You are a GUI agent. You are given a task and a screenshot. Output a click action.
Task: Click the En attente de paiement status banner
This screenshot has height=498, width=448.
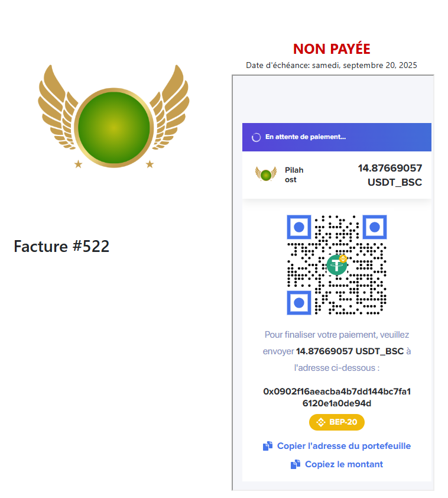337,137
